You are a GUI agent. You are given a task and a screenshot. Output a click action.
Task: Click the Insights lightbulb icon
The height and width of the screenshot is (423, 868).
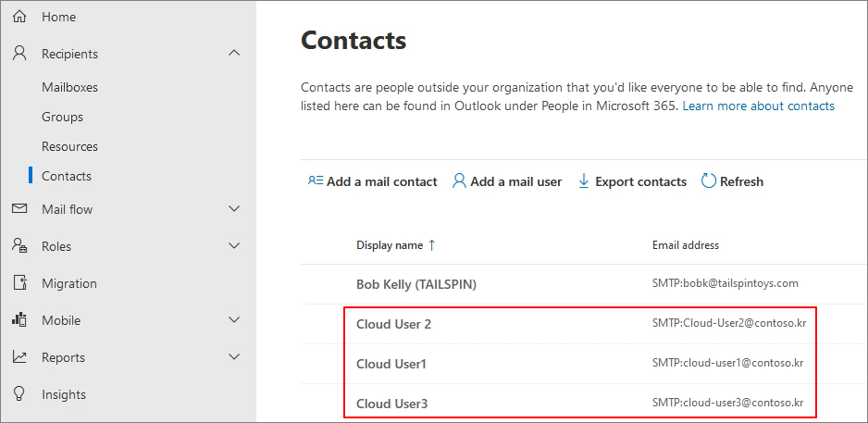tap(20, 394)
